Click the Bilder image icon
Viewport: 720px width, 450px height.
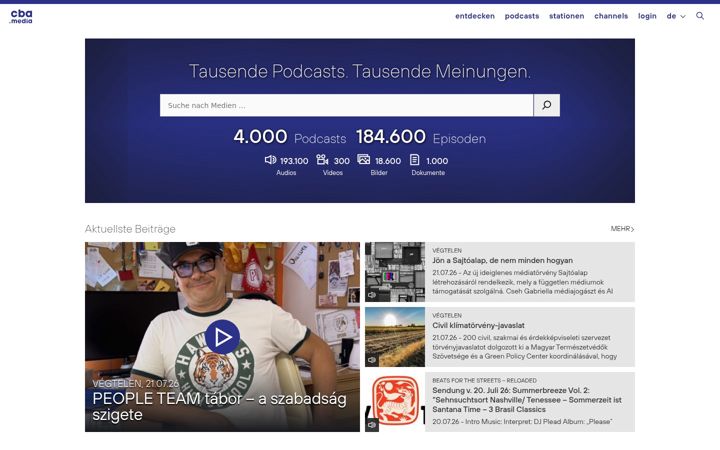(x=364, y=159)
